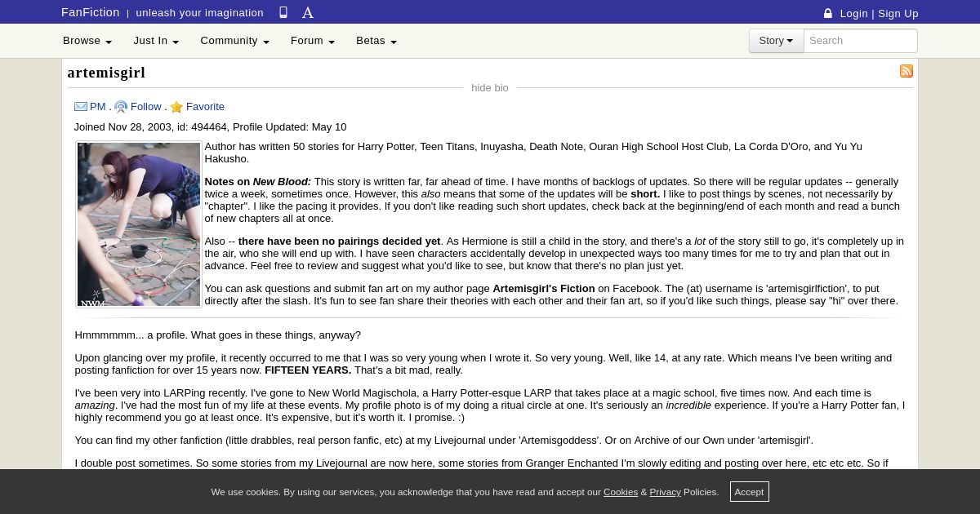980x514 pixels.
Task: Open the Login link
Action: (853, 13)
